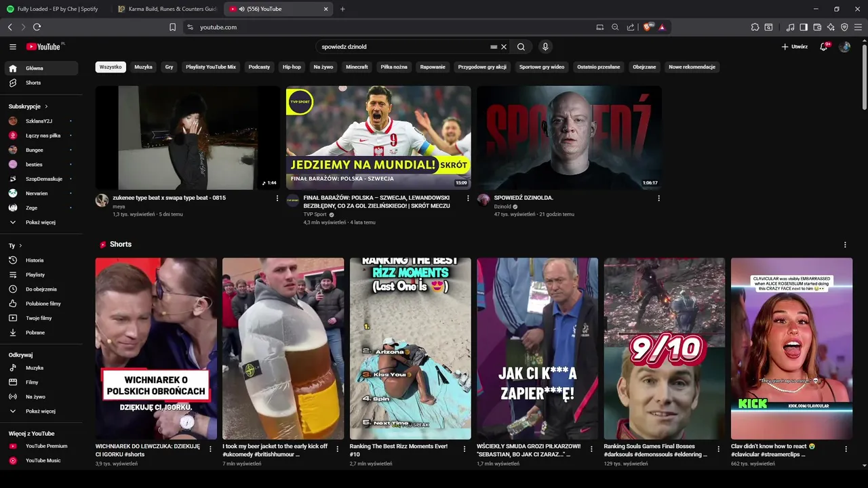Viewport: 868px width, 488px height.
Task: Open Do obejrzenia watch later
Action: pos(41,289)
